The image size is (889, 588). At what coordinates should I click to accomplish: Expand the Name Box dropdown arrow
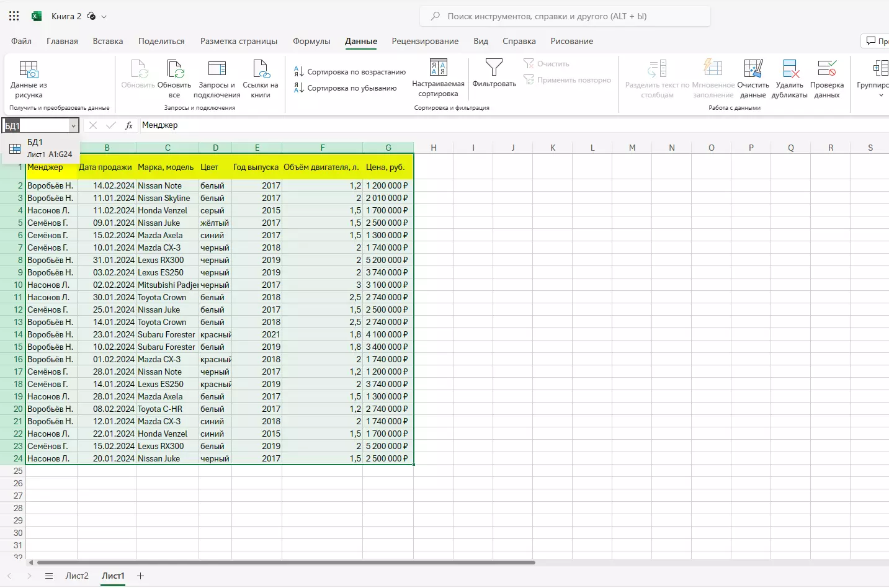pyautogui.click(x=73, y=126)
